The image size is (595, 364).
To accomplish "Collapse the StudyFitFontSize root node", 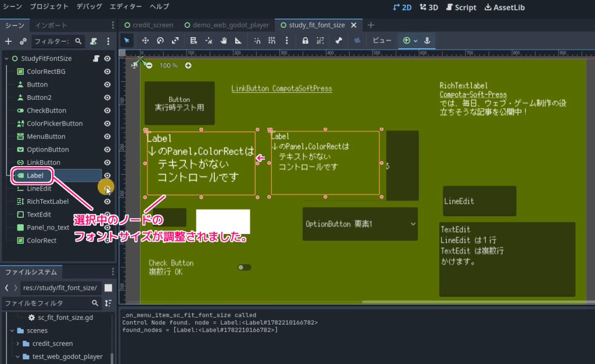I will pos(6,59).
